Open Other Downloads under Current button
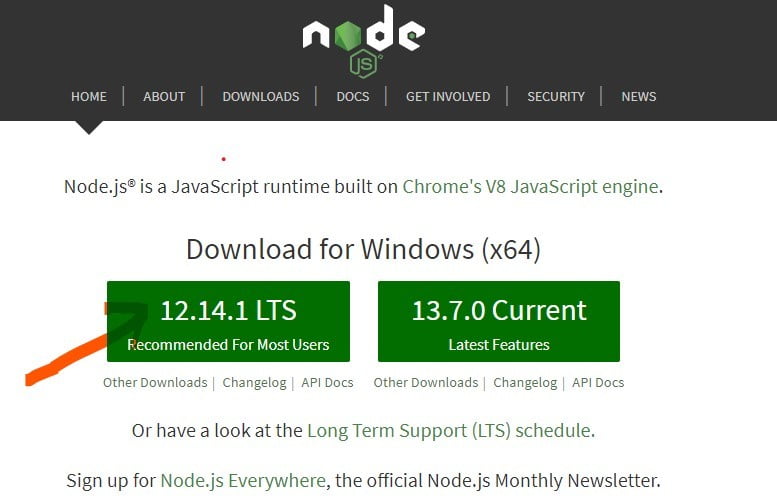 (426, 383)
